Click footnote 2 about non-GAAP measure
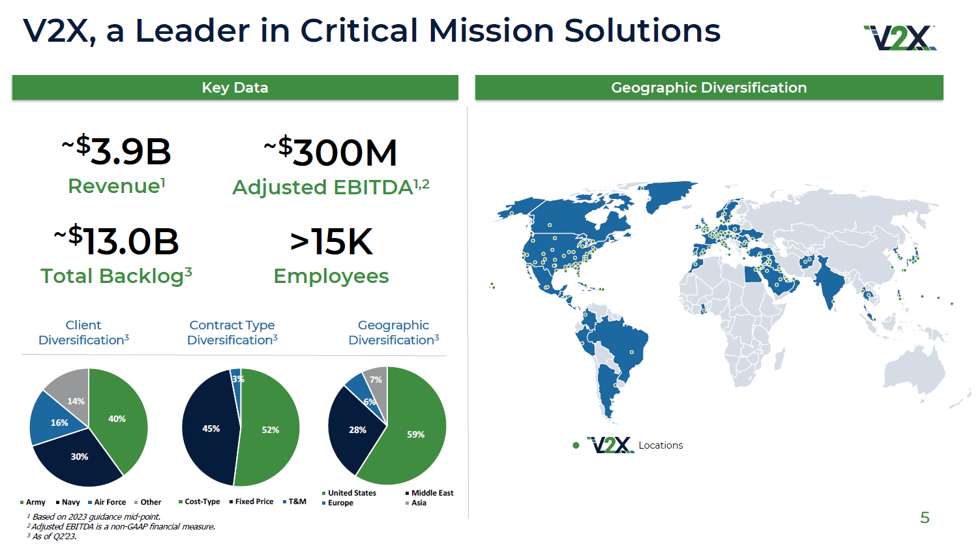 click(x=121, y=526)
